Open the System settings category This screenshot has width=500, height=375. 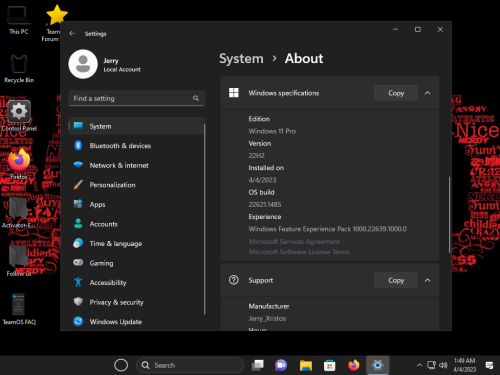(x=136, y=126)
